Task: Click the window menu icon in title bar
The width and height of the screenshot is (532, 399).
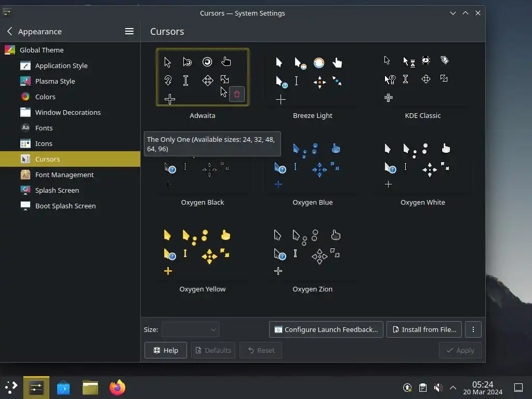Action: click(x=7, y=13)
